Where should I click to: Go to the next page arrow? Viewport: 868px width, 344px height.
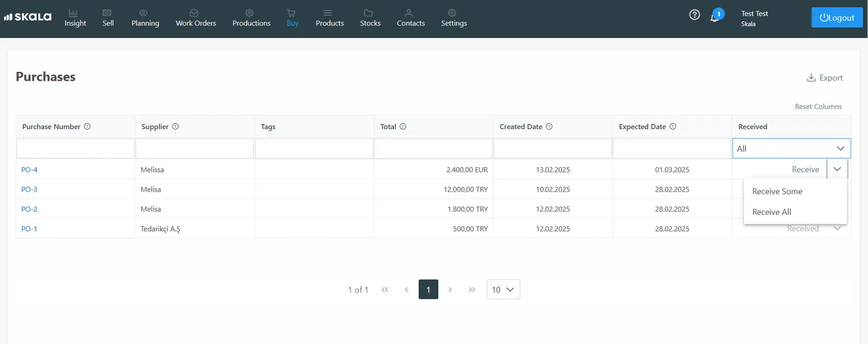450,290
